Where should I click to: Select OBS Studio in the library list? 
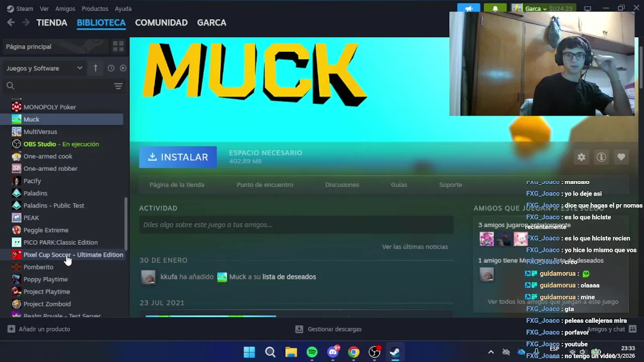pyautogui.click(x=61, y=144)
